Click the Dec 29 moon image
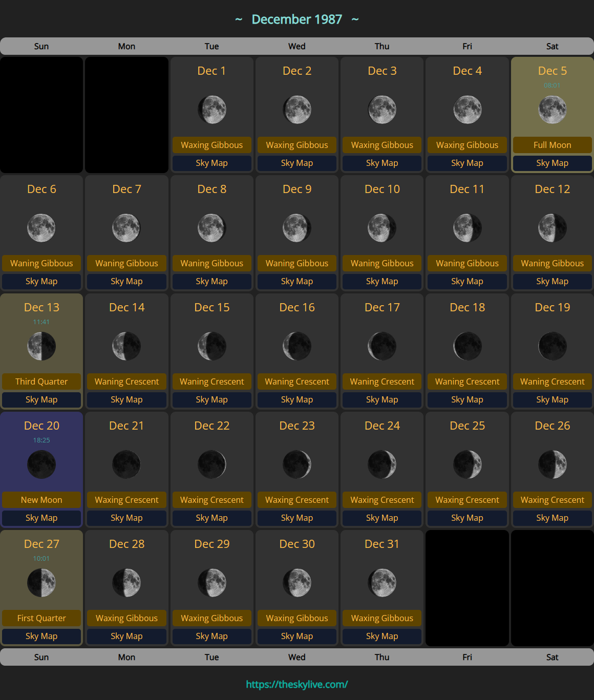Viewport: 594px width, 700px height. click(212, 583)
